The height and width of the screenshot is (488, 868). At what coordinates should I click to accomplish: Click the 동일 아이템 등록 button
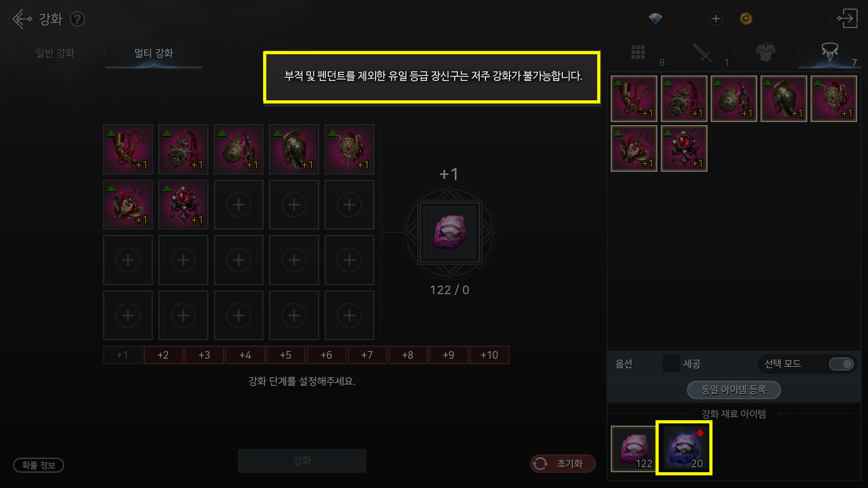click(734, 390)
